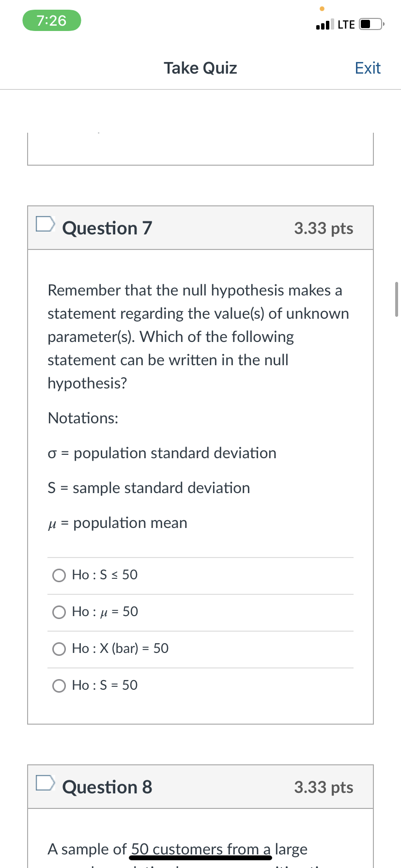Click the bookmark icon in Question 7 header
This screenshot has width=401, height=868.
(45, 224)
